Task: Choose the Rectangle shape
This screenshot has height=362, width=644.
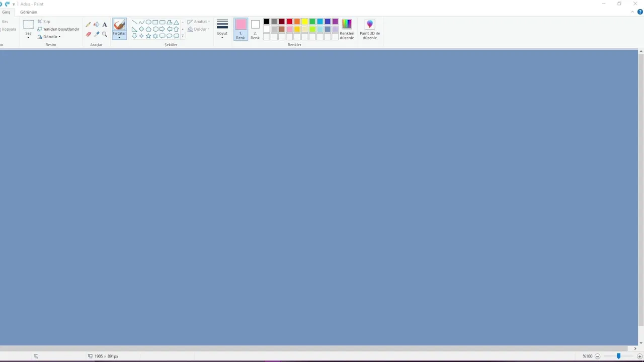Action: pos(155,22)
